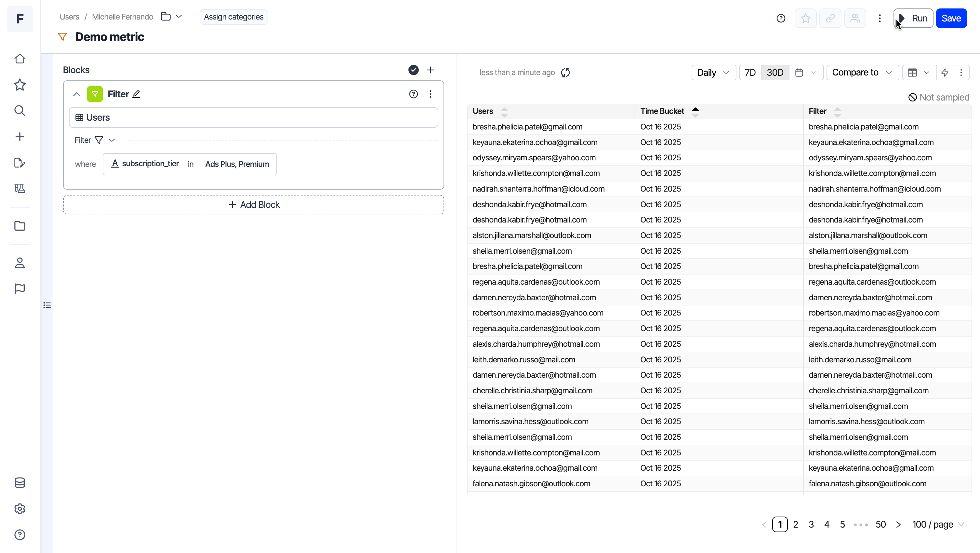Click the plus icon beside Blocks
The image size is (980, 553).
click(430, 70)
